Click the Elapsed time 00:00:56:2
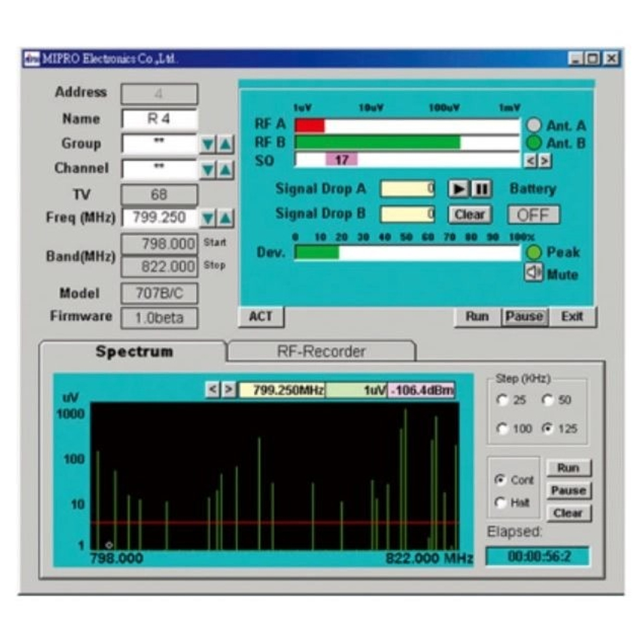 click(x=538, y=557)
